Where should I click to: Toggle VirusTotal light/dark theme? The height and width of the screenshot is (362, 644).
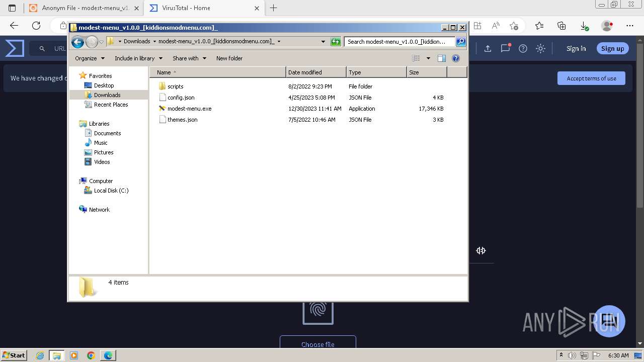[540, 49]
